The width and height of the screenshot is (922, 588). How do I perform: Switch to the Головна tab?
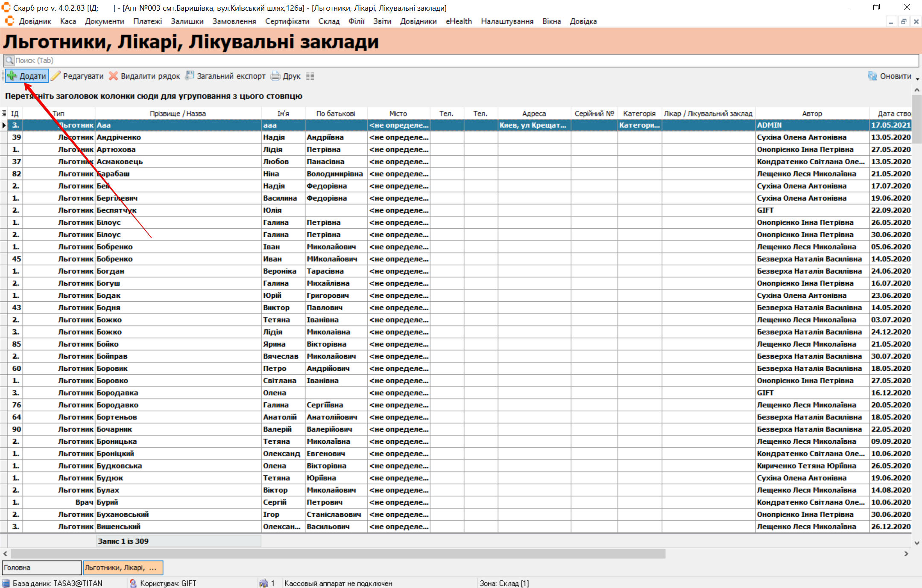(41, 568)
